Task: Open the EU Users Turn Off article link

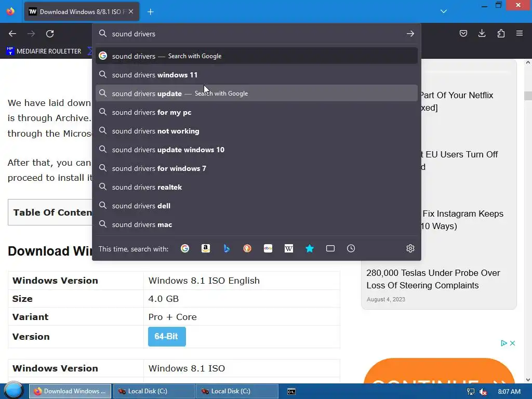Action: click(459, 160)
